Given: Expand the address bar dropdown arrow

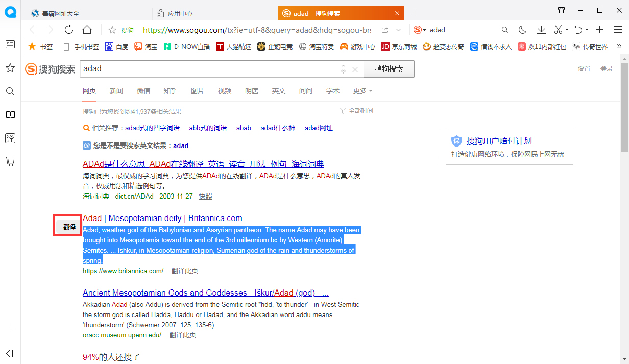Looking at the screenshot, I should click(399, 30).
